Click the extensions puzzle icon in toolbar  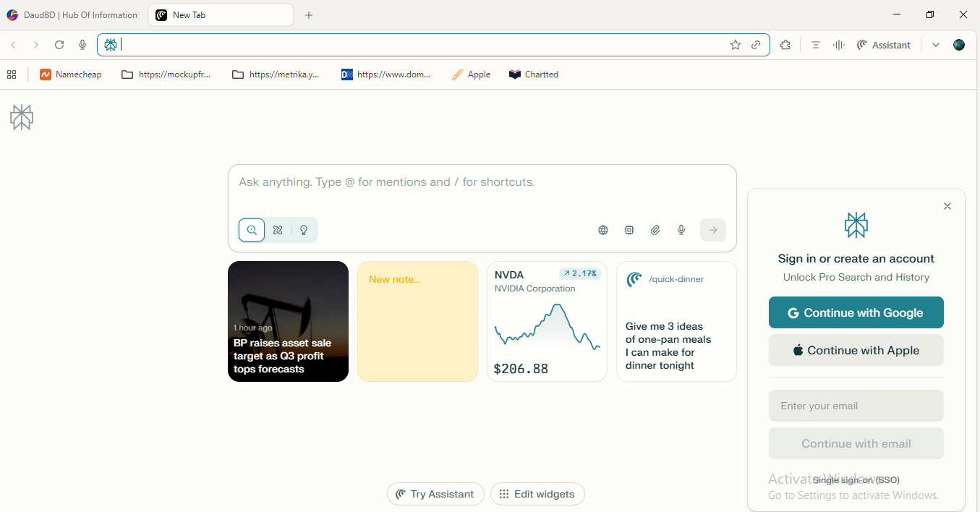coord(785,45)
